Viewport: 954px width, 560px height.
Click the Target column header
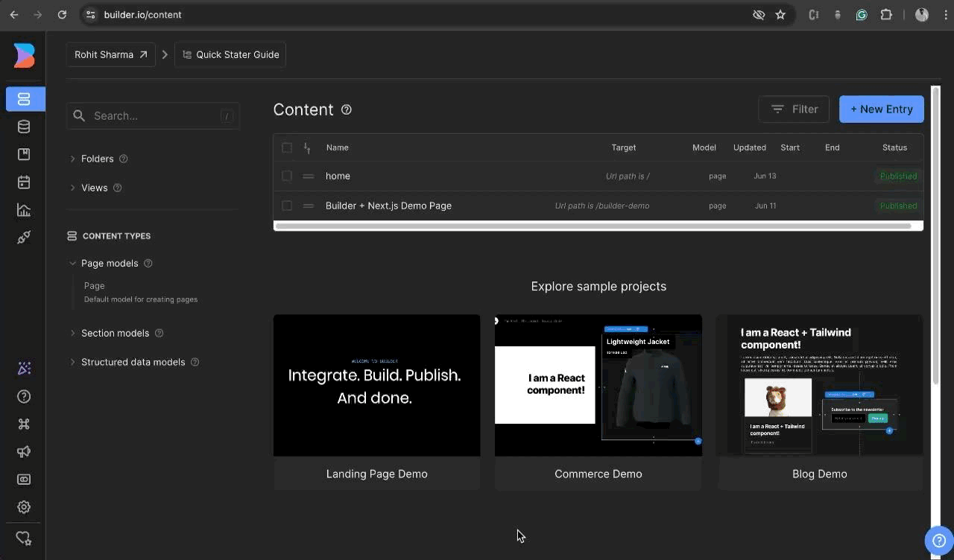624,147
